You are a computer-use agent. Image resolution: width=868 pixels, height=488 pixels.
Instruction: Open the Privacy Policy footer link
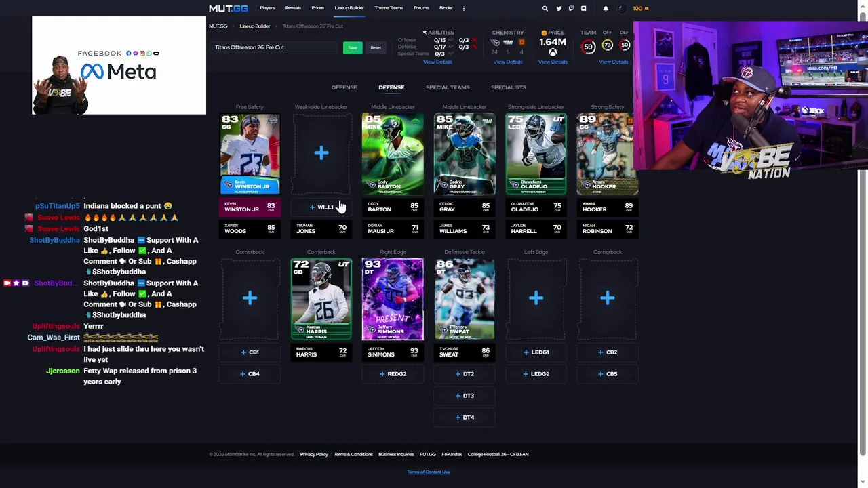pos(314,454)
